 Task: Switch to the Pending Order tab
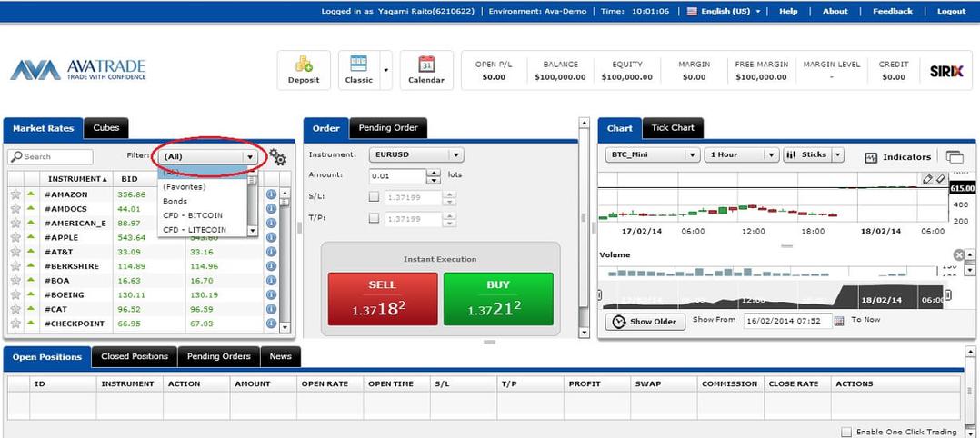387,128
